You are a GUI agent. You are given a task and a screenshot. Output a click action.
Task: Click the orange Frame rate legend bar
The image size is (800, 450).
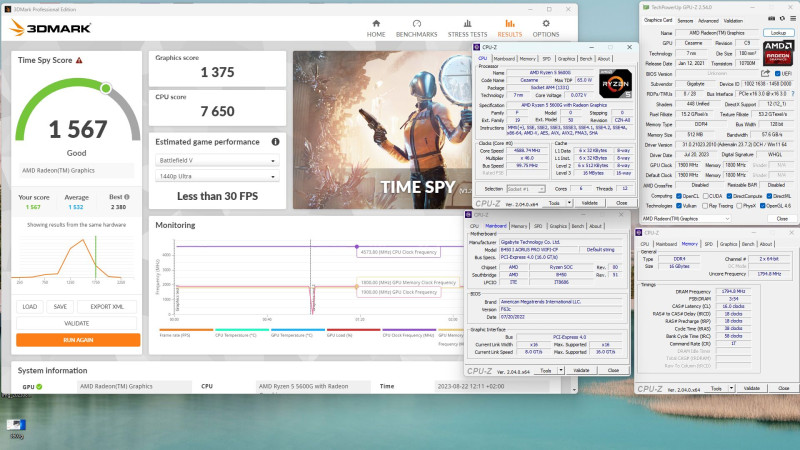coord(186,330)
